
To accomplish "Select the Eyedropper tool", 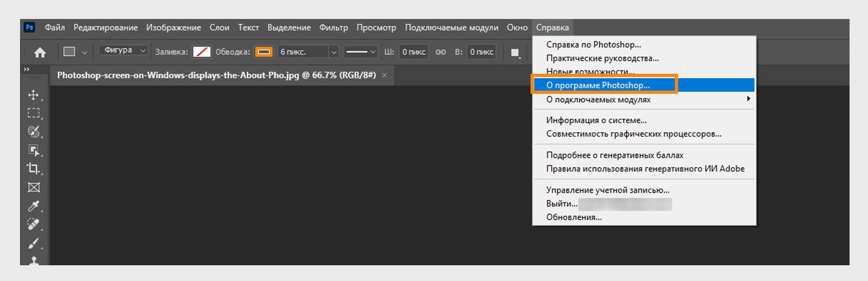I will 34,206.
